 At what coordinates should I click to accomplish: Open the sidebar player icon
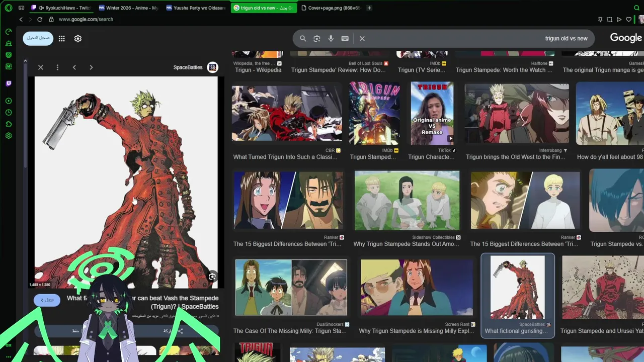pyautogui.click(x=9, y=101)
